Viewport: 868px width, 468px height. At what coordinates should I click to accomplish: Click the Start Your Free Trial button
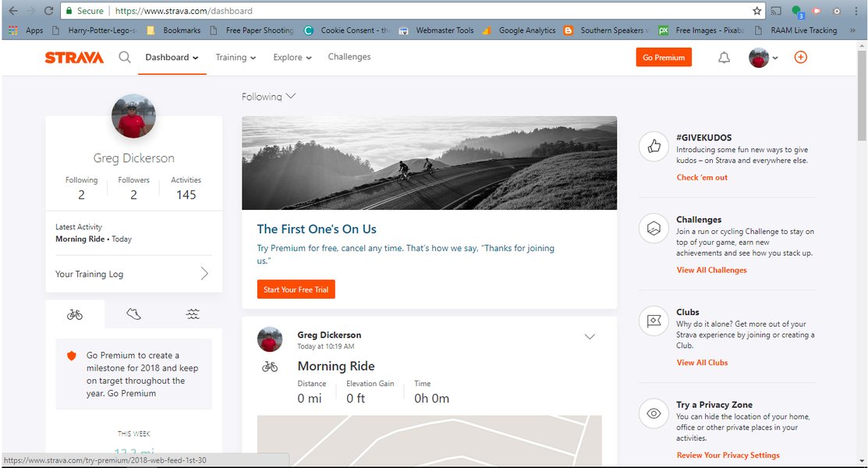tap(296, 289)
